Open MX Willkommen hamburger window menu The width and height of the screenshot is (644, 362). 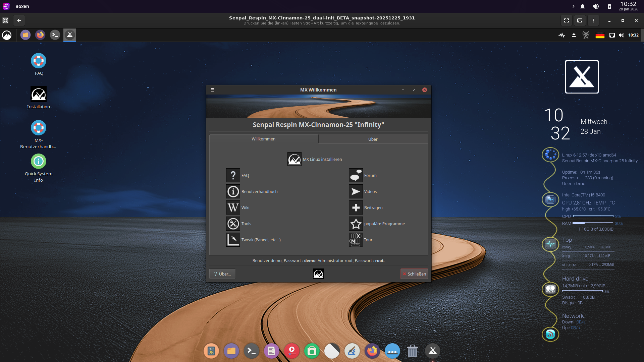coord(212,90)
